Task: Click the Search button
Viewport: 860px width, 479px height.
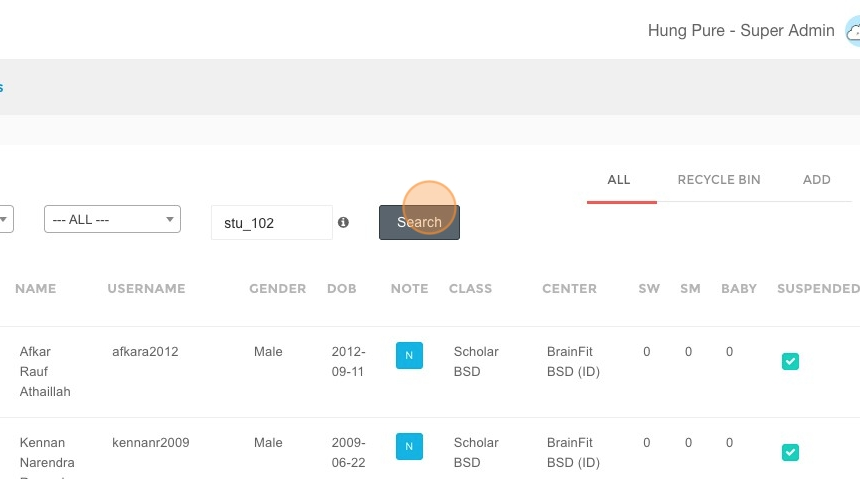Action: pos(420,222)
